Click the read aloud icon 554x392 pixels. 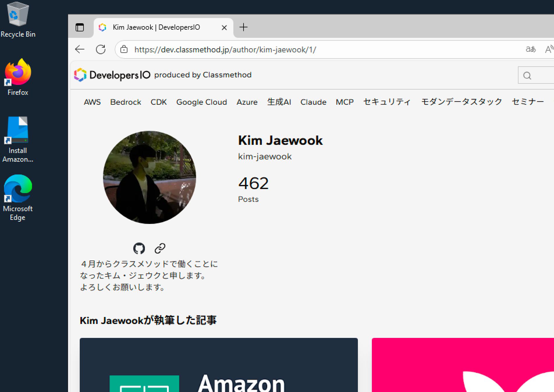pyautogui.click(x=549, y=49)
